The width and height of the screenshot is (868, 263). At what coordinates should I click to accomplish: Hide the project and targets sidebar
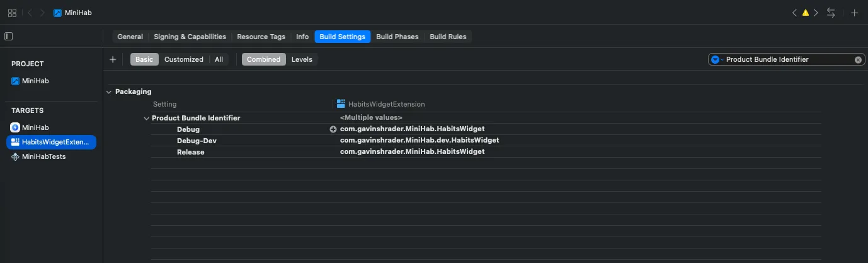pos(9,37)
